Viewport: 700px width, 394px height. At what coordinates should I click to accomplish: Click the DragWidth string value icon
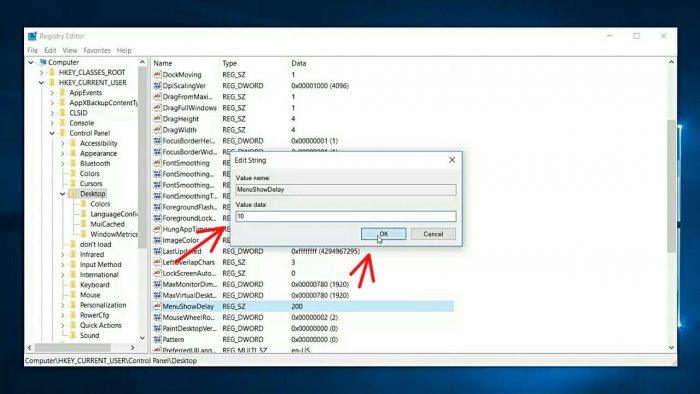[x=157, y=130]
